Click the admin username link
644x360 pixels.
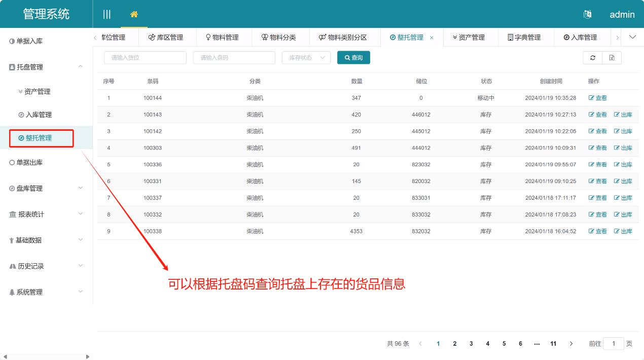(x=622, y=15)
